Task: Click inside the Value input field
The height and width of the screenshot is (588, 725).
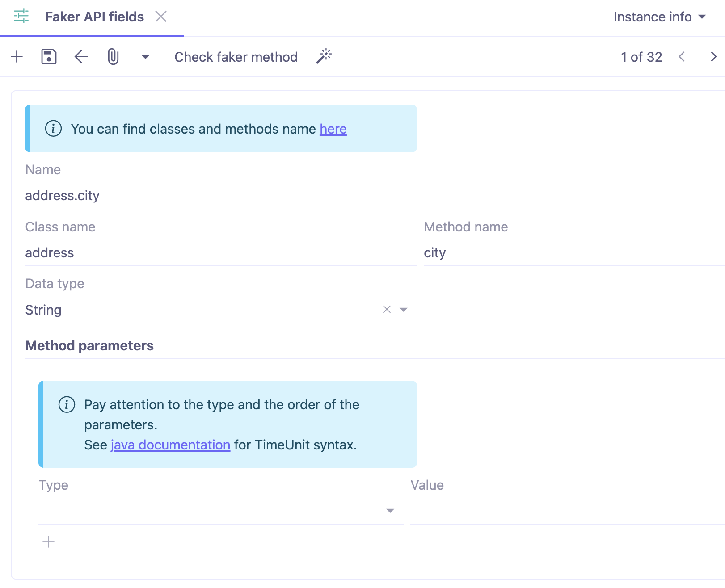Action: click(536, 510)
